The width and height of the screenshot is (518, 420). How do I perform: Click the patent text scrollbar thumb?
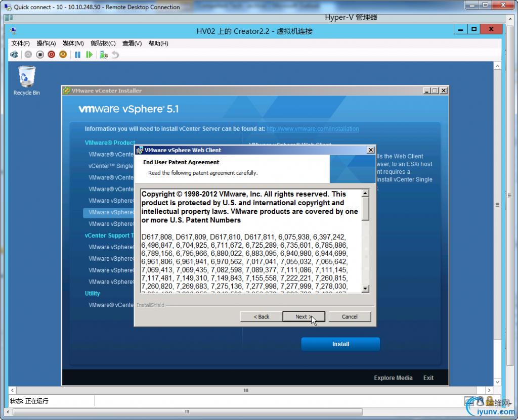click(365, 209)
